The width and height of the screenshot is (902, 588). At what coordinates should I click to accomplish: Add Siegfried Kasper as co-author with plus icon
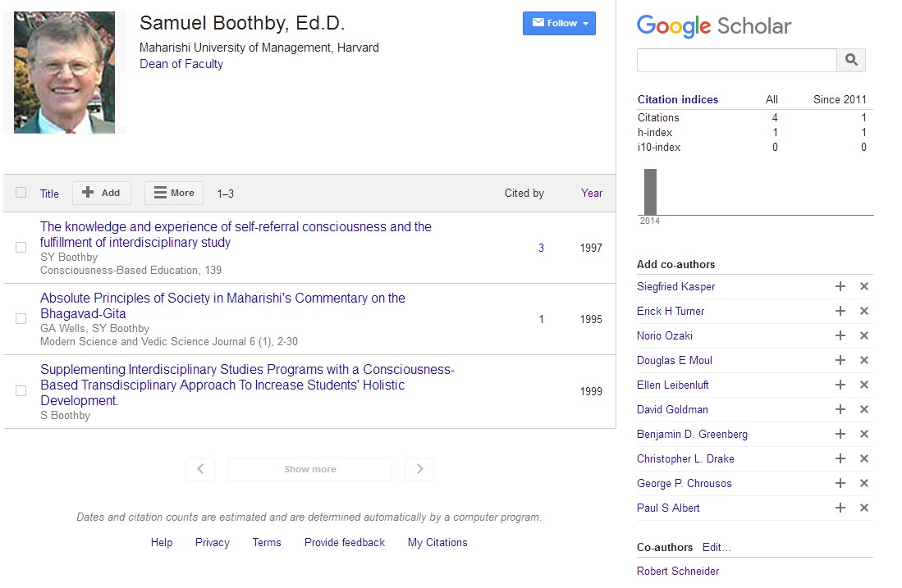tap(840, 286)
